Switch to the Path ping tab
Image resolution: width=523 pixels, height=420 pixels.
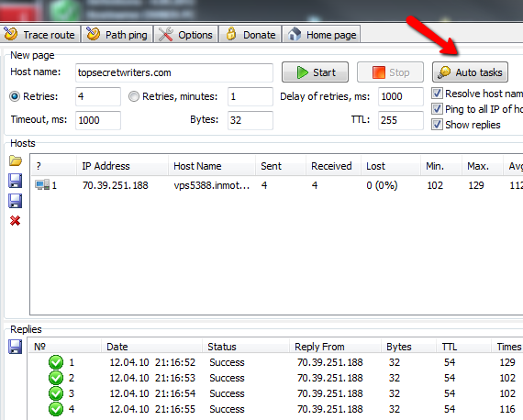coord(117,34)
